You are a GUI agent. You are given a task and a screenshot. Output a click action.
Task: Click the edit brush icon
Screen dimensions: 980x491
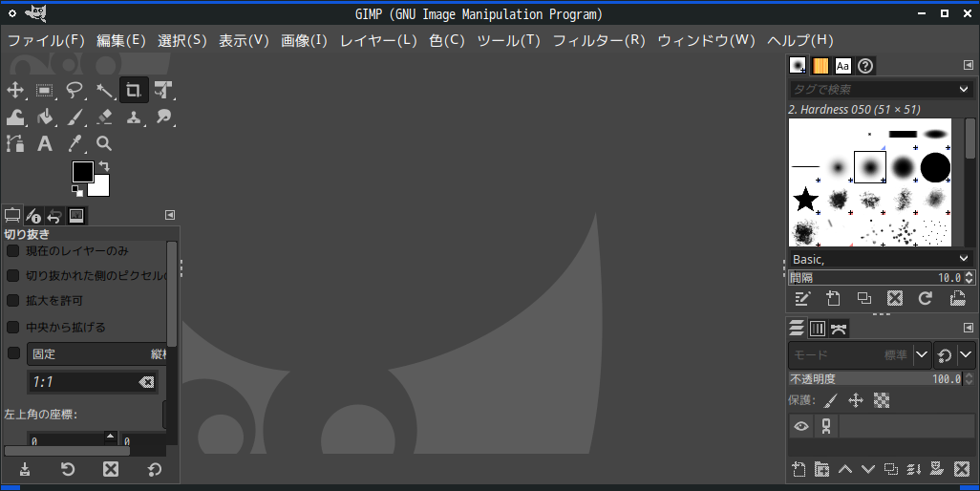click(x=802, y=299)
